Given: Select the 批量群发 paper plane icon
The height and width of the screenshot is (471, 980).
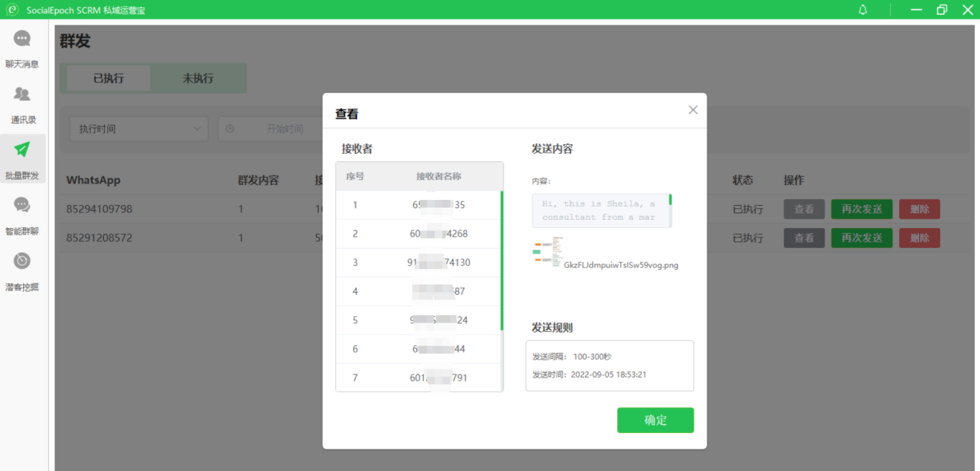Looking at the screenshot, I should [x=22, y=150].
